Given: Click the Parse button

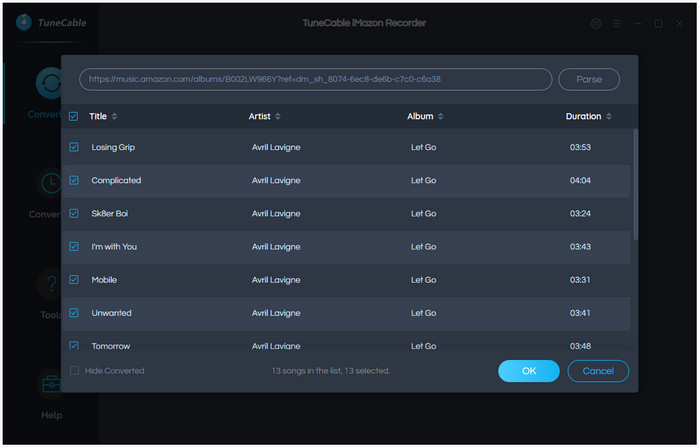Looking at the screenshot, I should [x=589, y=79].
